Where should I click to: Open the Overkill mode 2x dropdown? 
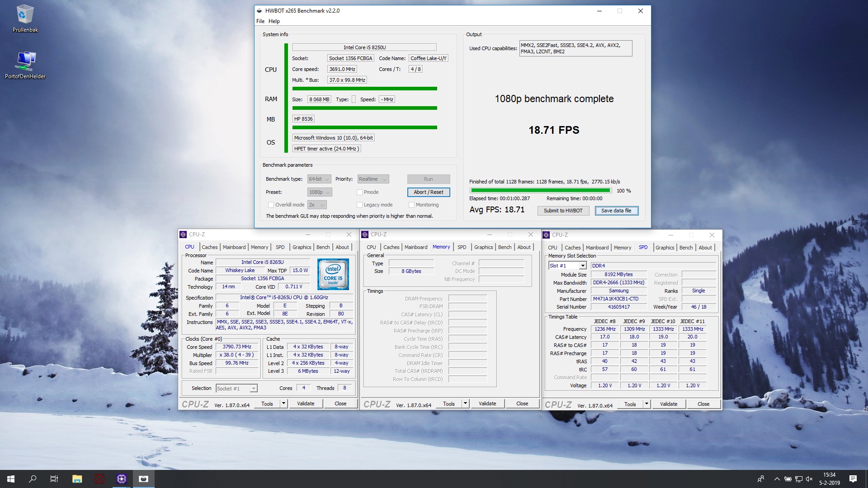pyautogui.click(x=317, y=205)
